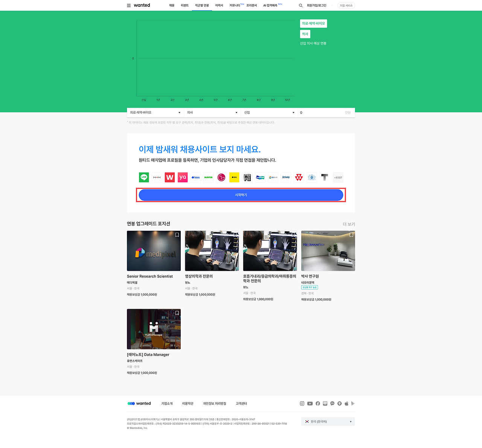This screenshot has height=448, width=482.
Task: Open the Humanscape job thumbnail
Action: pos(154,329)
